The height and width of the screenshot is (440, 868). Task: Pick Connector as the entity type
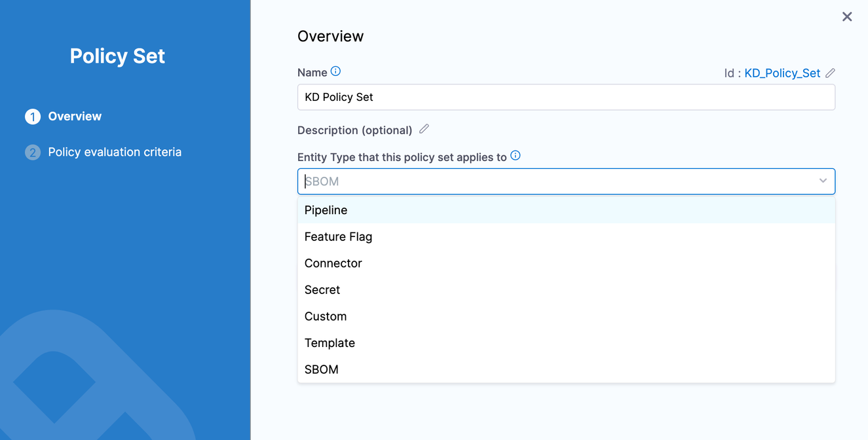pyautogui.click(x=333, y=263)
